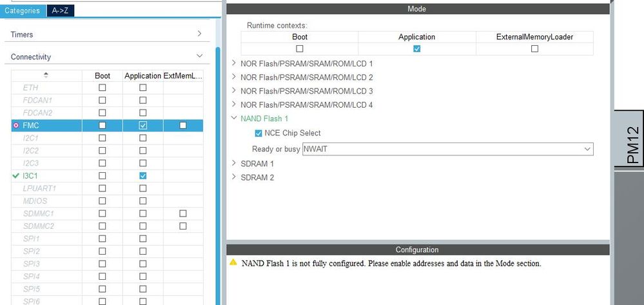Toggle ETH Application checkbox
Image resolution: width=644 pixels, height=305 pixels.
[x=142, y=88]
